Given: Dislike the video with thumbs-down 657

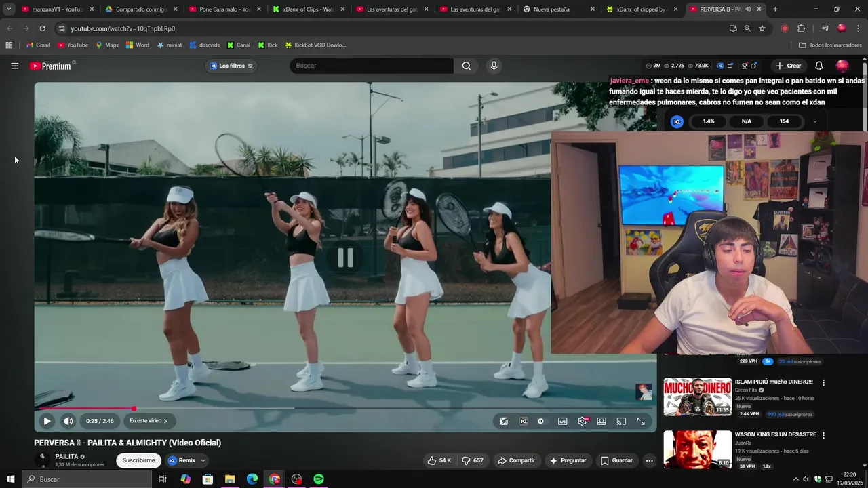Looking at the screenshot, I should 473,460.
